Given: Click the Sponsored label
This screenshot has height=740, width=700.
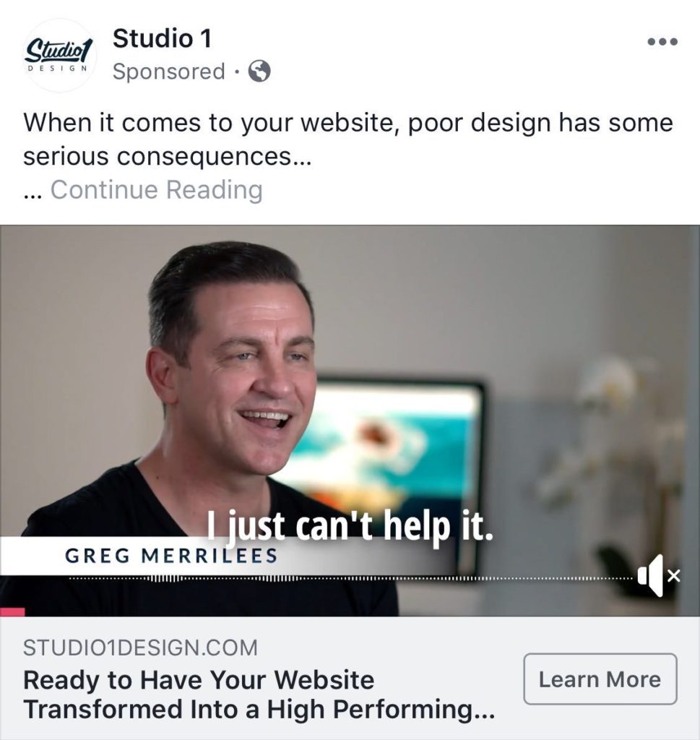Looking at the screenshot, I should click(169, 72).
